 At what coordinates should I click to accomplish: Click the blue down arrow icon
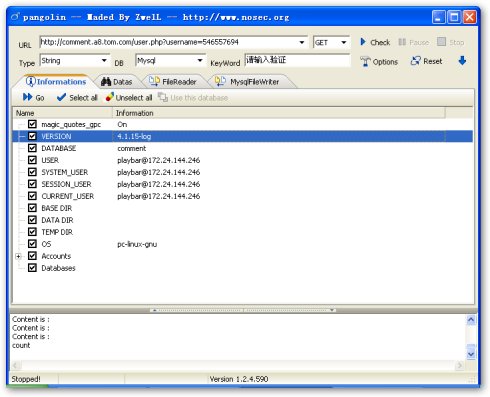[462, 61]
